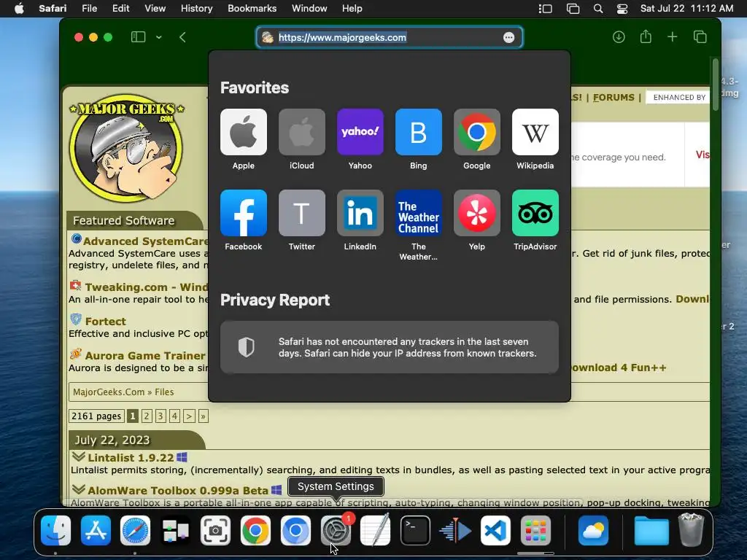This screenshot has width=747, height=560.
Task: Click the Safari Share button
Action: pyautogui.click(x=646, y=36)
